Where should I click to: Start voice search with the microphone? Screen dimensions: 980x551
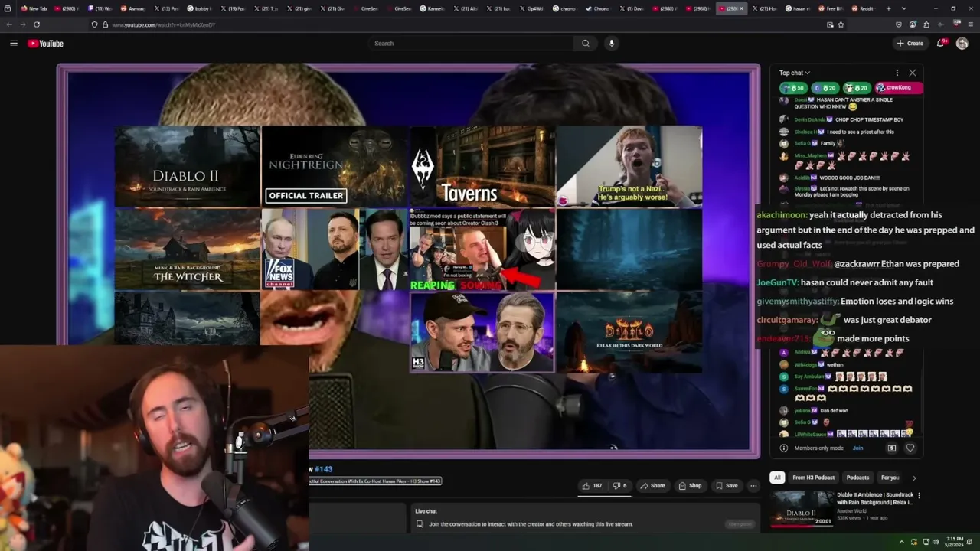611,44
